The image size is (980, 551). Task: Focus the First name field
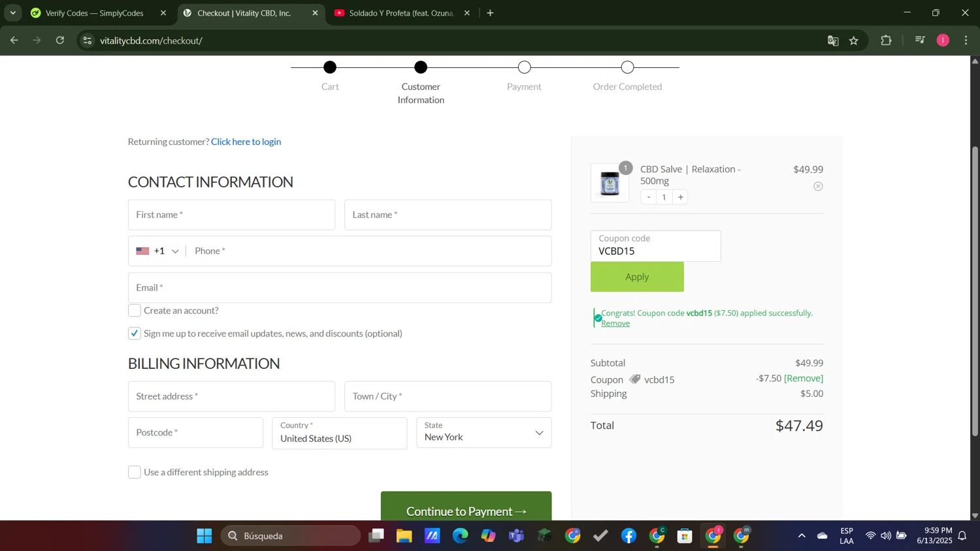click(231, 215)
